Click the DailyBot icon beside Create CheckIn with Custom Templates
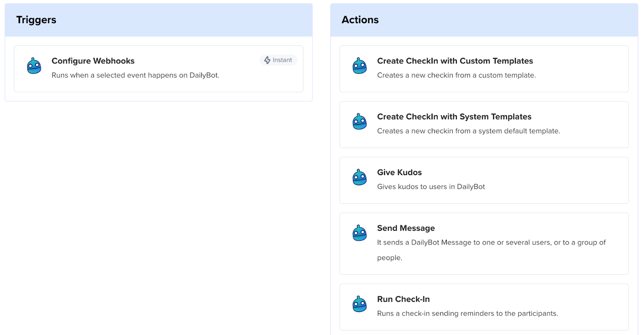The width and height of the screenshot is (644, 335). (359, 66)
